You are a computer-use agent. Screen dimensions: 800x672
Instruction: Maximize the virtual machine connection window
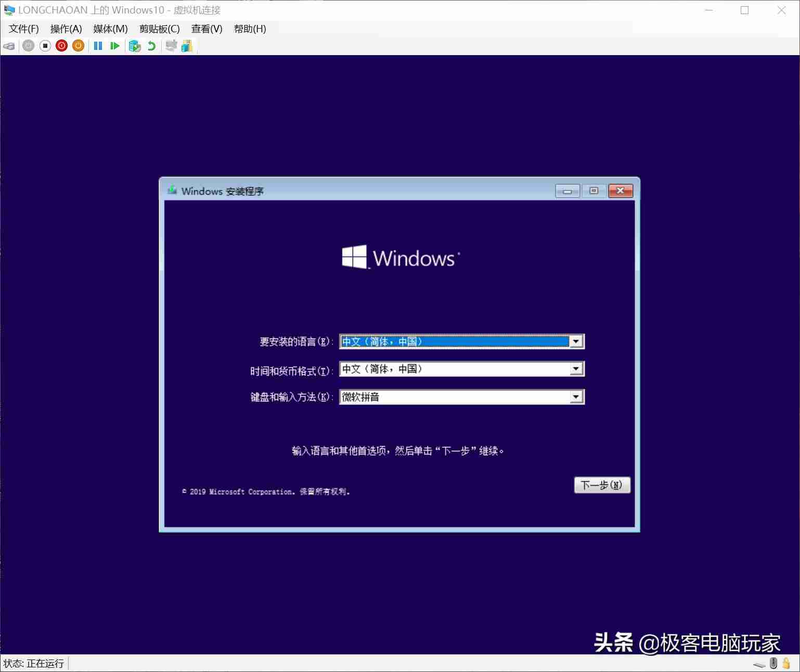point(744,10)
